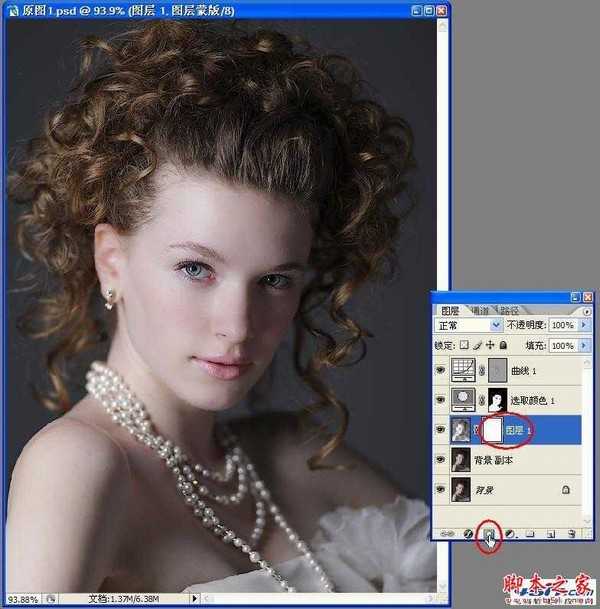Toggle the lock image pixels brush icon

477,345
